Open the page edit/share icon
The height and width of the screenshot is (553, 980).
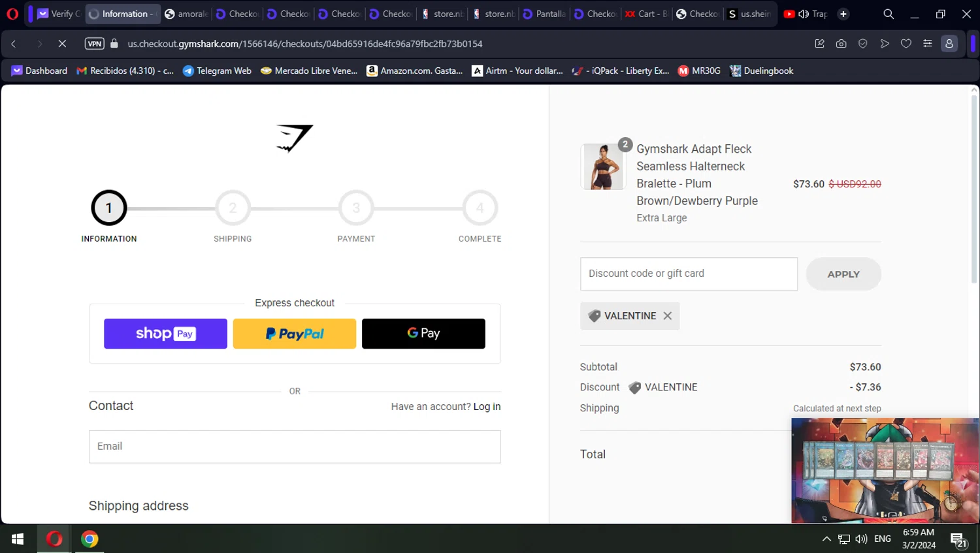[820, 44]
